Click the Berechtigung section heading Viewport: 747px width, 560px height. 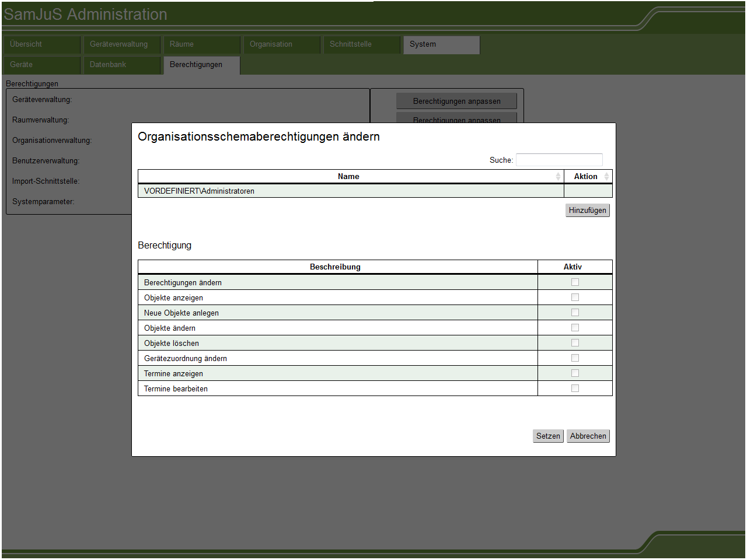click(165, 246)
